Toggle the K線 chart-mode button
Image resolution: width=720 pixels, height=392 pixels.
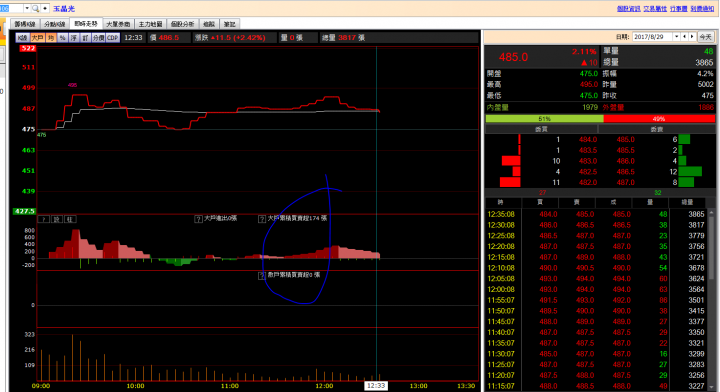[22, 38]
